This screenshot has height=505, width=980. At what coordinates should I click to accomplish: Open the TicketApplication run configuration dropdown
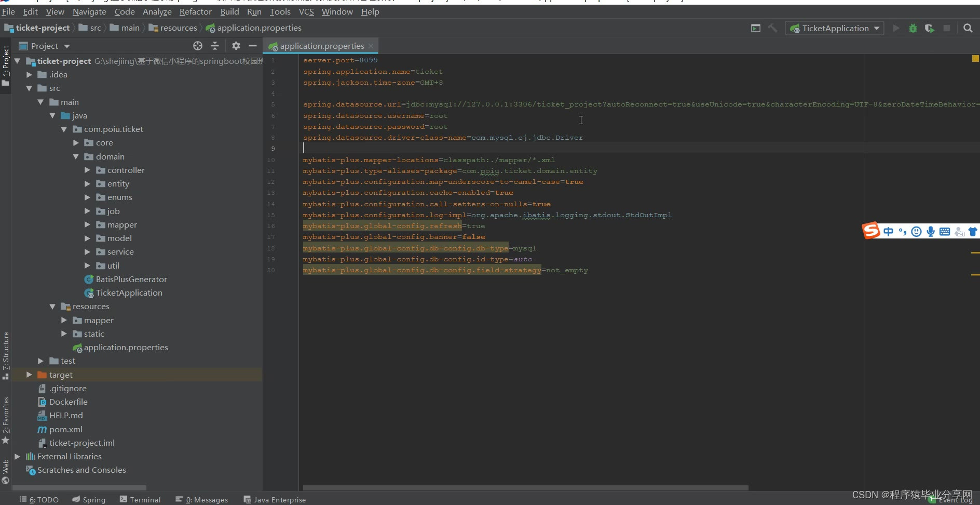835,28
